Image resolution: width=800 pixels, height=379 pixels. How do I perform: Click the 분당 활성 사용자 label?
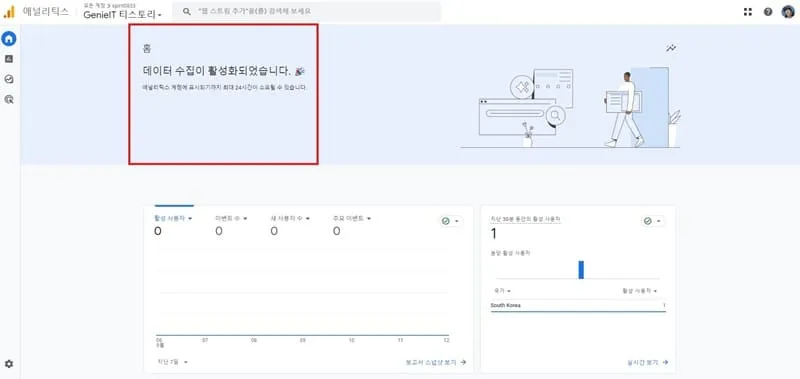pyautogui.click(x=510, y=253)
